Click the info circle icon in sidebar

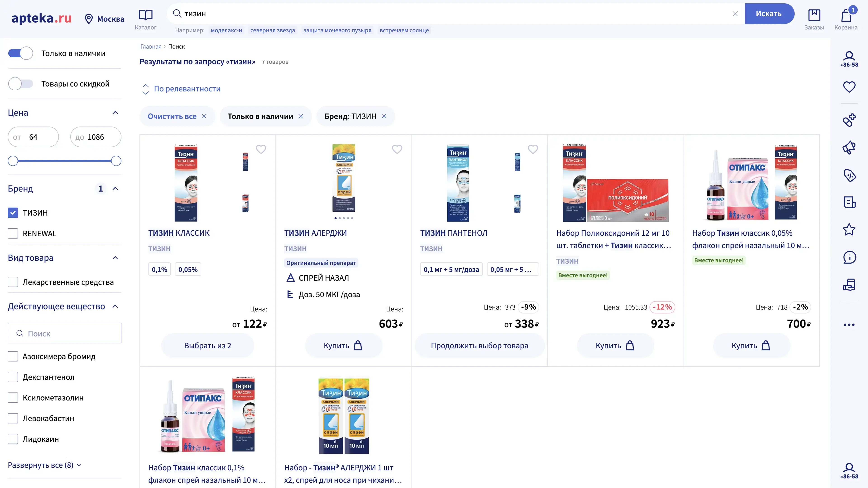[849, 258]
